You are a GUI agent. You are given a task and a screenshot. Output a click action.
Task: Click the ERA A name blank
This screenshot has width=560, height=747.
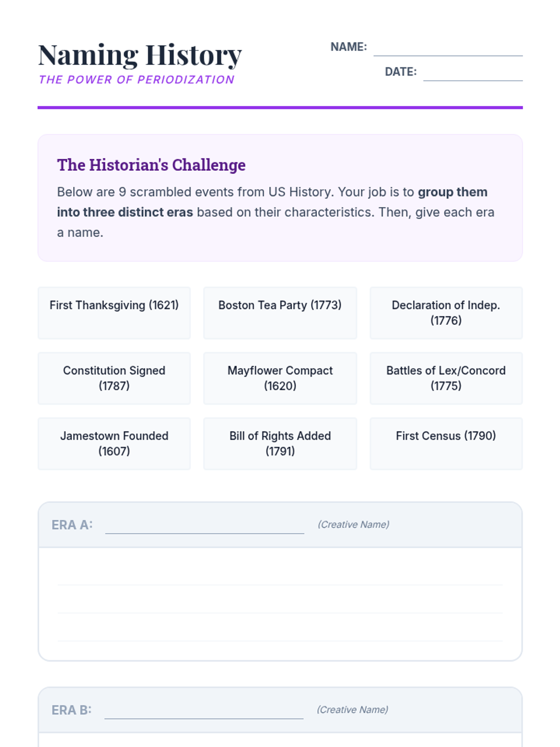coord(204,527)
